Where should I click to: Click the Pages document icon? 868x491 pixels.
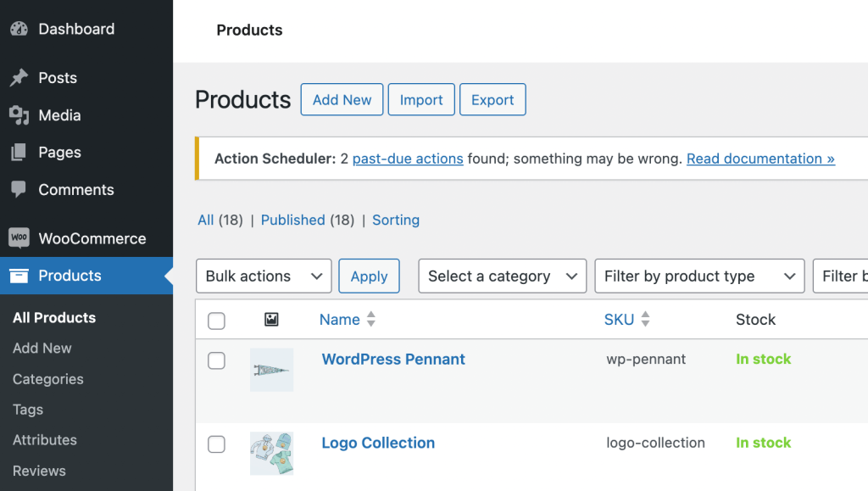[x=19, y=153]
